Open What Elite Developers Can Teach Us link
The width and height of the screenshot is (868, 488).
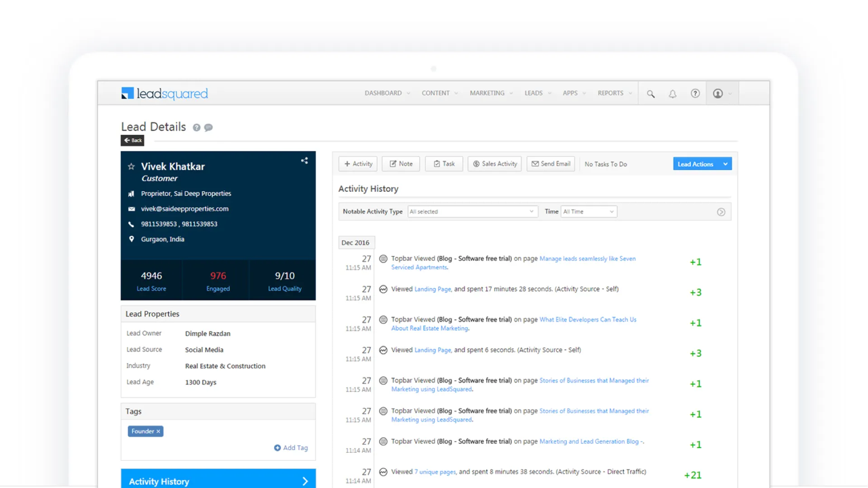pyautogui.click(x=588, y=320)
